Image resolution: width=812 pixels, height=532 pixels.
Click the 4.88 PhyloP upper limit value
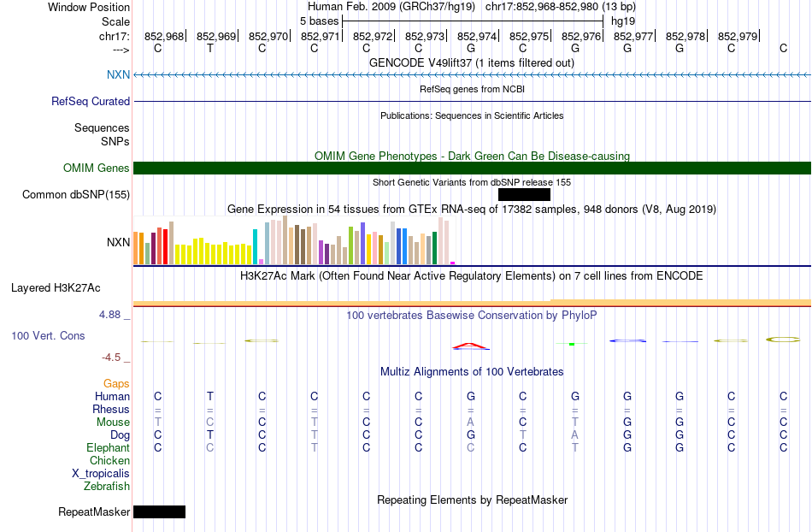(109, 315)
